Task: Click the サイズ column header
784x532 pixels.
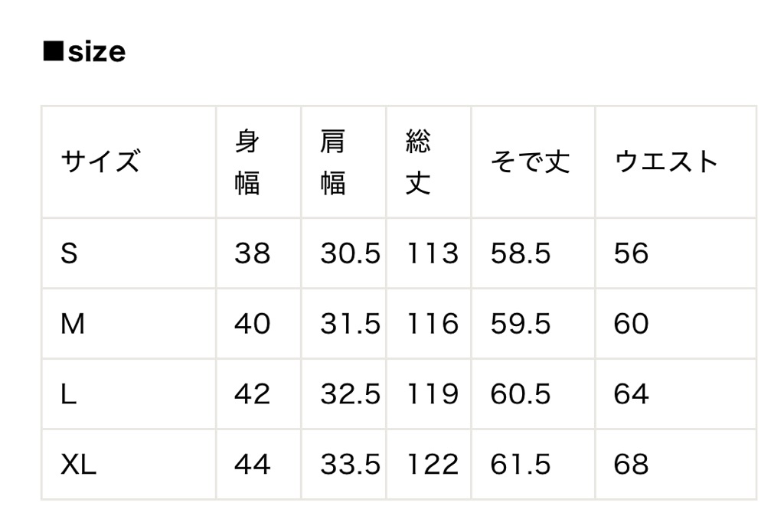Action: coord(100,162)
